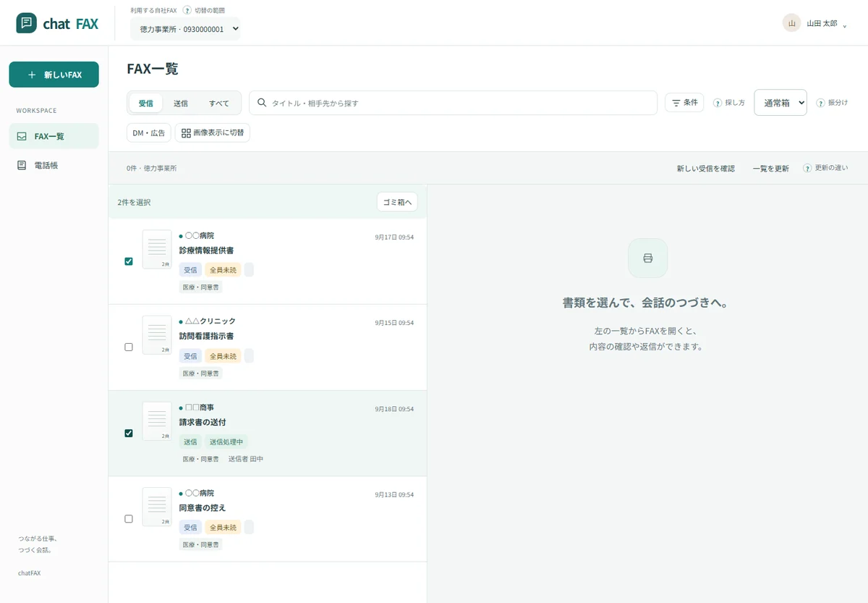The image size is (868, 603).
Task: Click the address book icon beside 電話帳
Action: point(22,165)
